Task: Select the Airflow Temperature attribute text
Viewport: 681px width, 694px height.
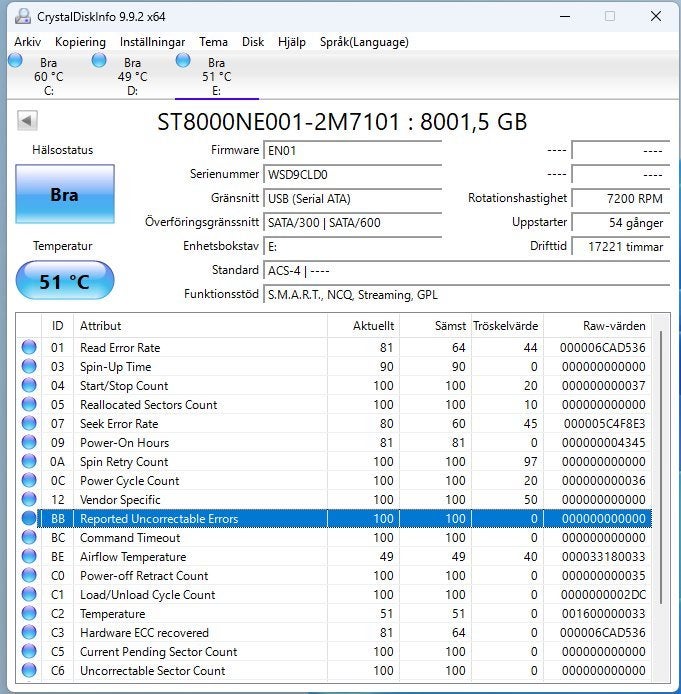Action: pos(133,557)
